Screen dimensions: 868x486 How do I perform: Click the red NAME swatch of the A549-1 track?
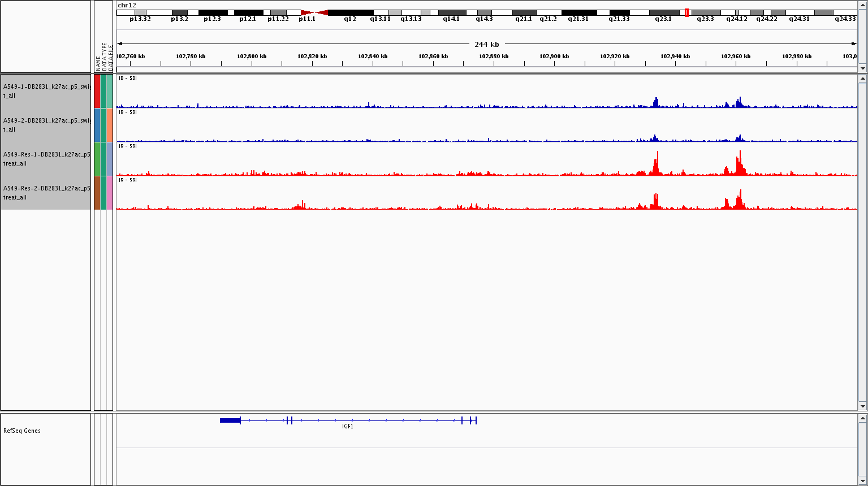point(97,91)
